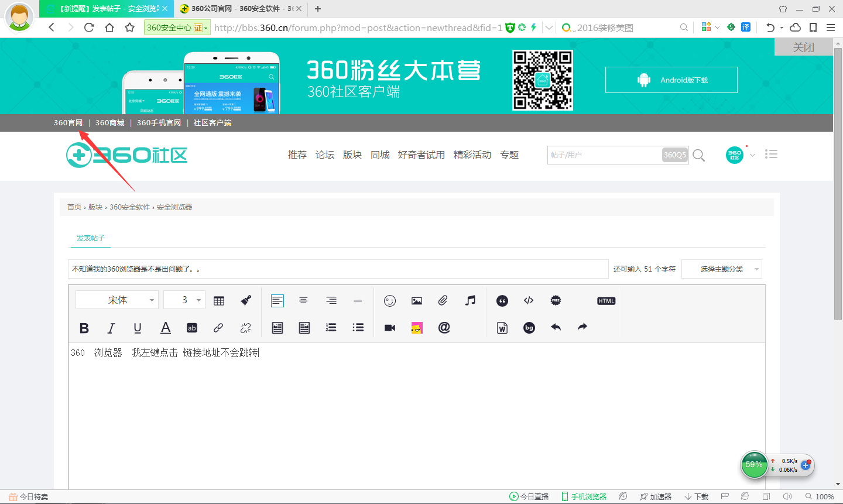The width and height of the screenshot is (843, 504).
Task: Go to 首页 breadcrumb
Action: [74, 207]
